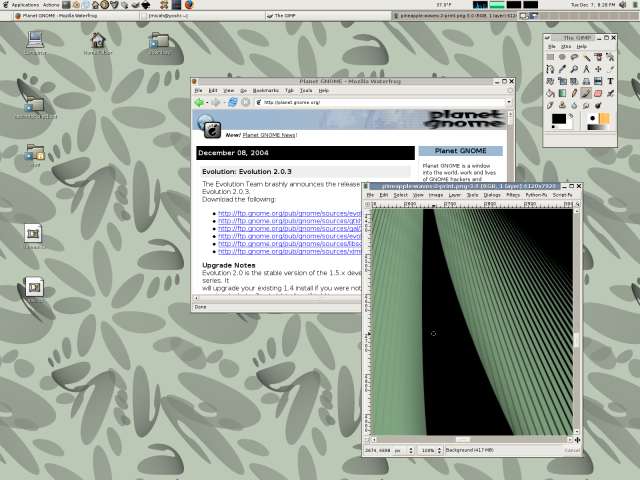Open the Applications menu in GNOME panel

(25, 5)
